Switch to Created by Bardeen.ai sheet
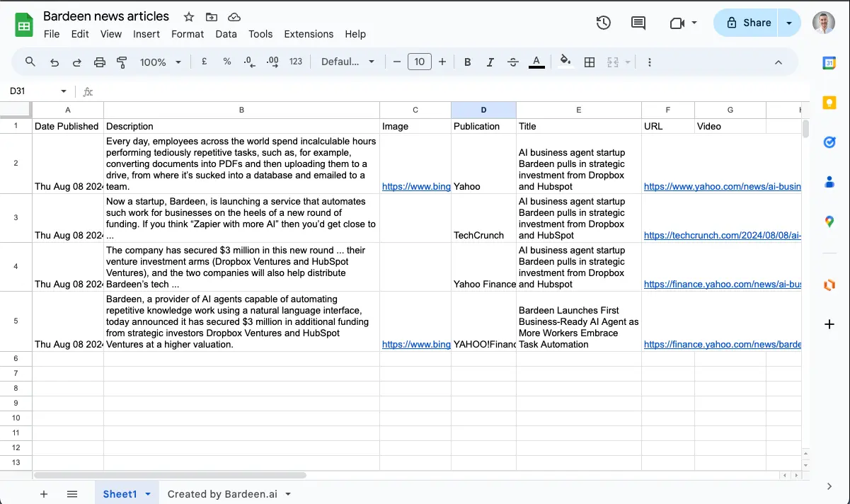Viewport: 850px width, 504px height. click(222, 494)
